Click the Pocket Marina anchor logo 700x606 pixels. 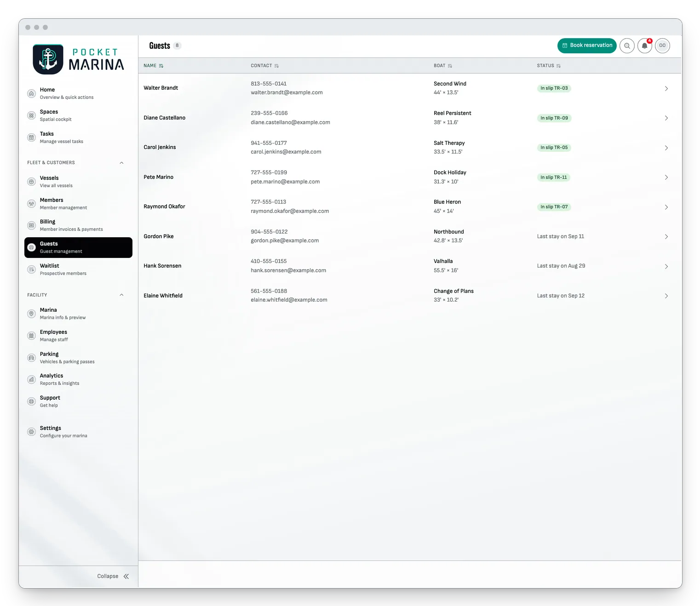(x=48, y=59)
